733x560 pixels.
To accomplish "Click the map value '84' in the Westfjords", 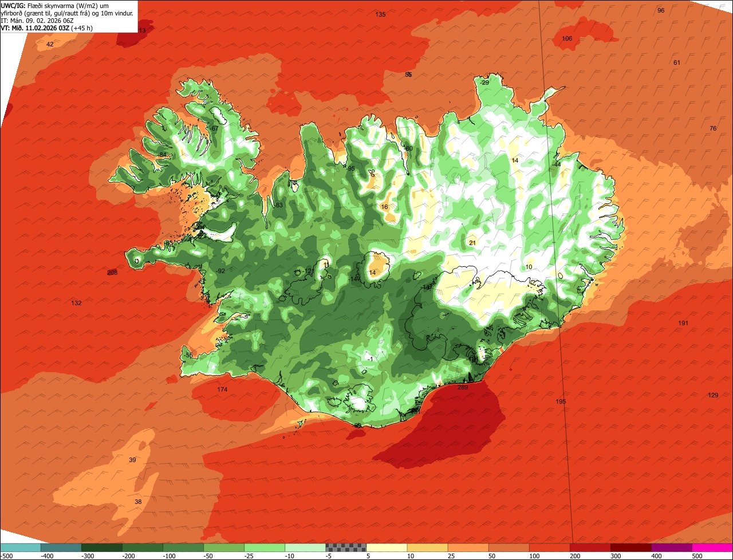I will point(163,155).
